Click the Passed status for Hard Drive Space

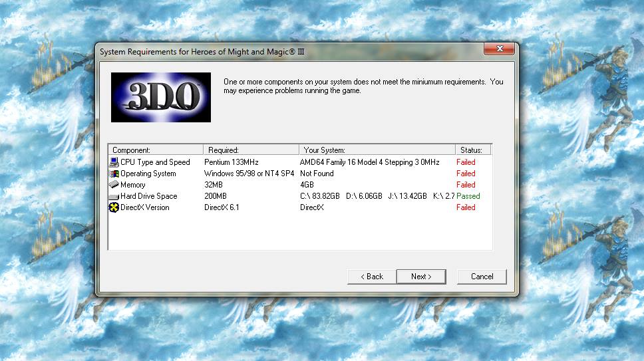(x=468, y=196)
